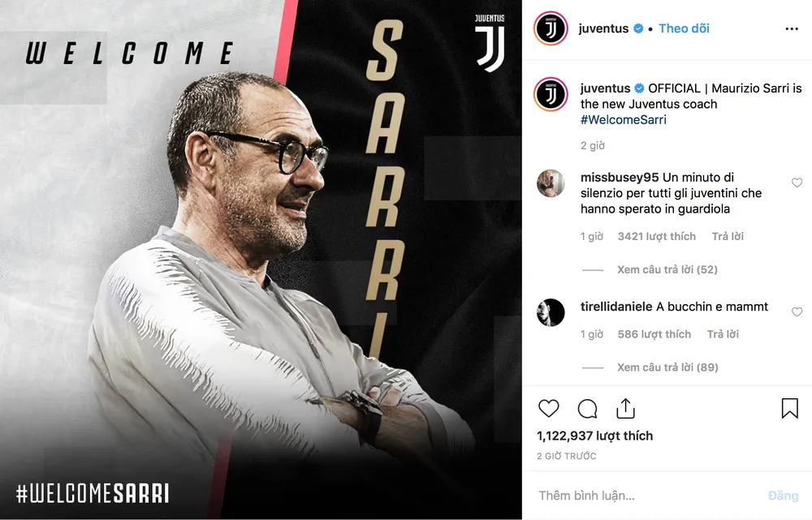
Task: Save the post with bookmark icon
Action: point(789,408)
